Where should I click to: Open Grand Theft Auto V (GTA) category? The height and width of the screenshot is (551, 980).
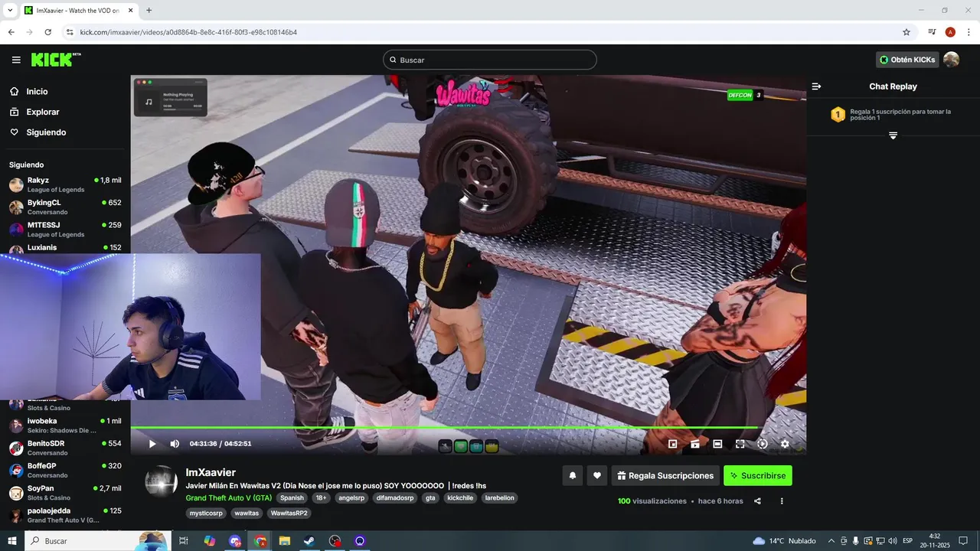pos(228,497)
